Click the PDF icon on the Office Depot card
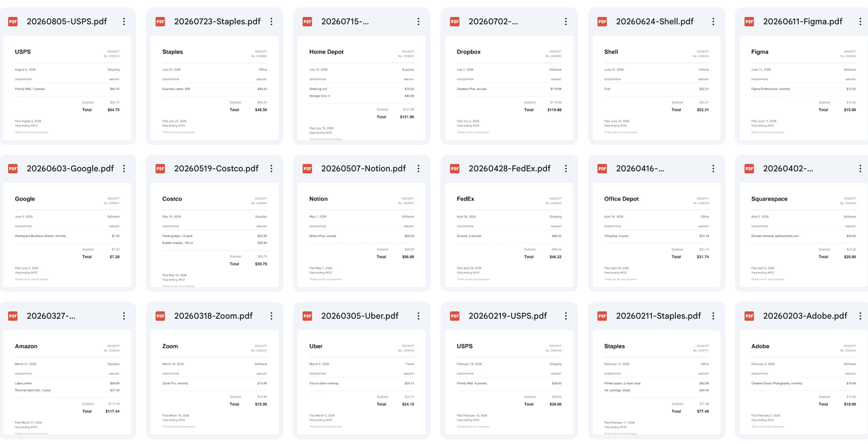The height and width of the screenshot is (444, 868). click(602, 169)
